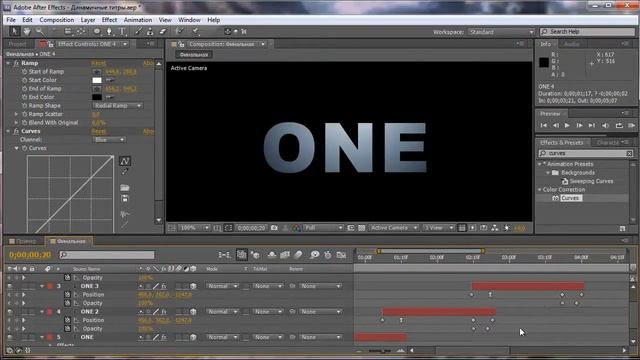Toggle region of interest in viewer

[351, 228]
